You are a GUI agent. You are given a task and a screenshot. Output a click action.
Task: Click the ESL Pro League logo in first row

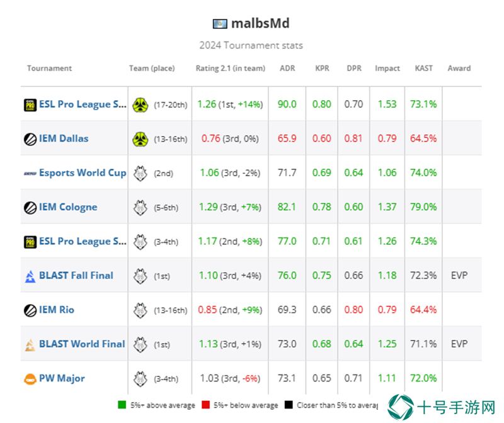(x=30, y=105)
